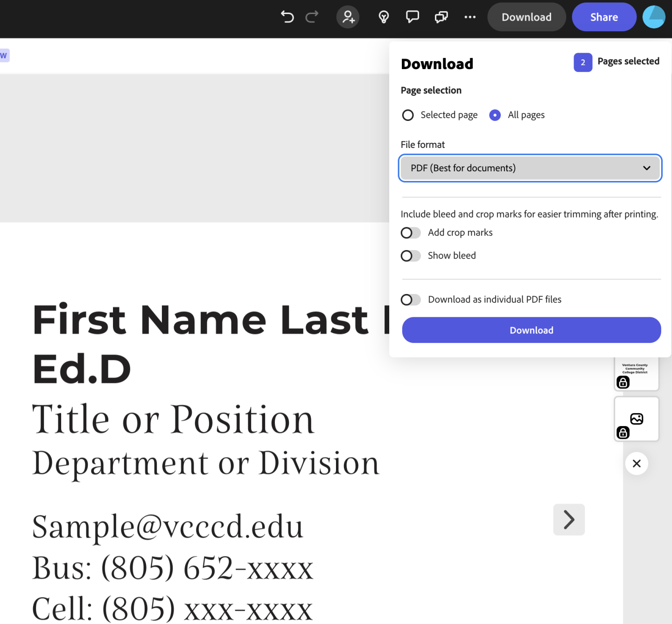Redo the last change
The height and width of the screenshot is (624, 672).
312,17
